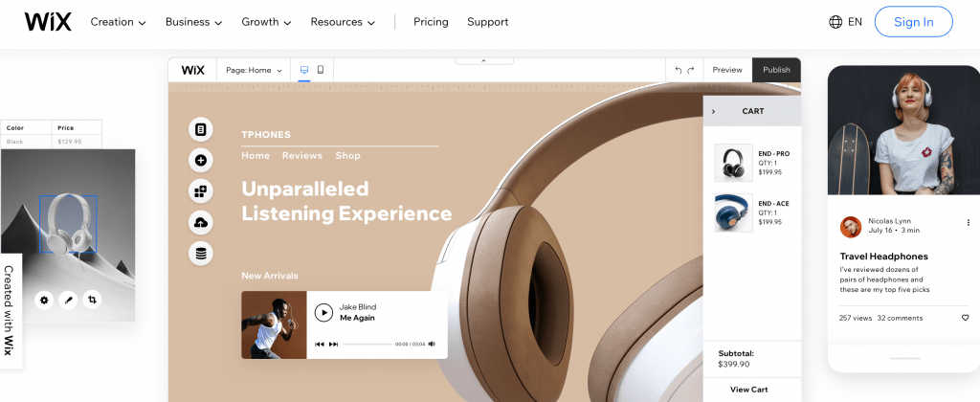This screenshot has height=402, width=980.
Task: Open the database content manager icon
Action: click(x=201, y=254)
